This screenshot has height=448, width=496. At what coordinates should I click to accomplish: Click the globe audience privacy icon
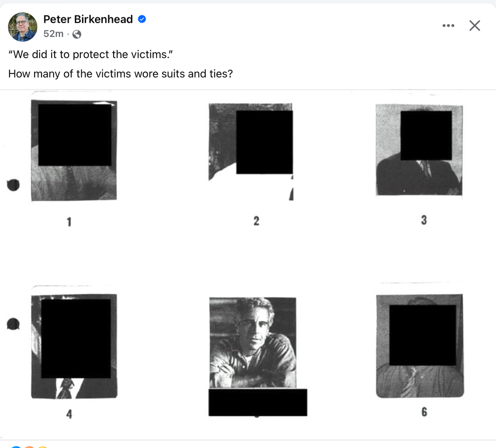tap(76, 35)
